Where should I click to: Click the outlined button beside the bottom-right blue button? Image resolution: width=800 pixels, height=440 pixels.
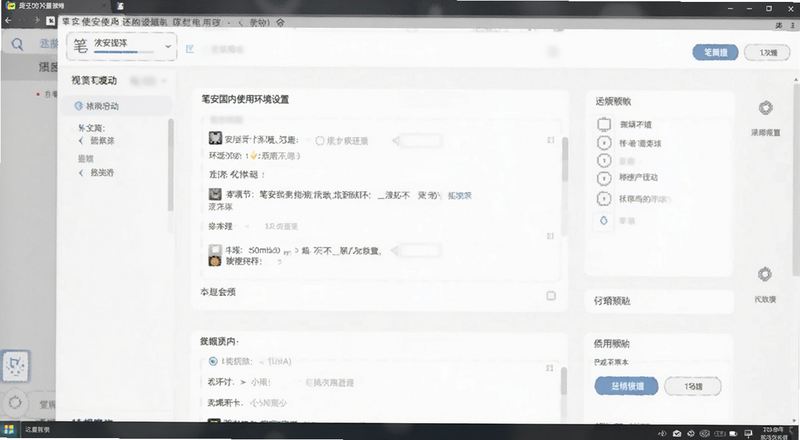coord(693,386)
